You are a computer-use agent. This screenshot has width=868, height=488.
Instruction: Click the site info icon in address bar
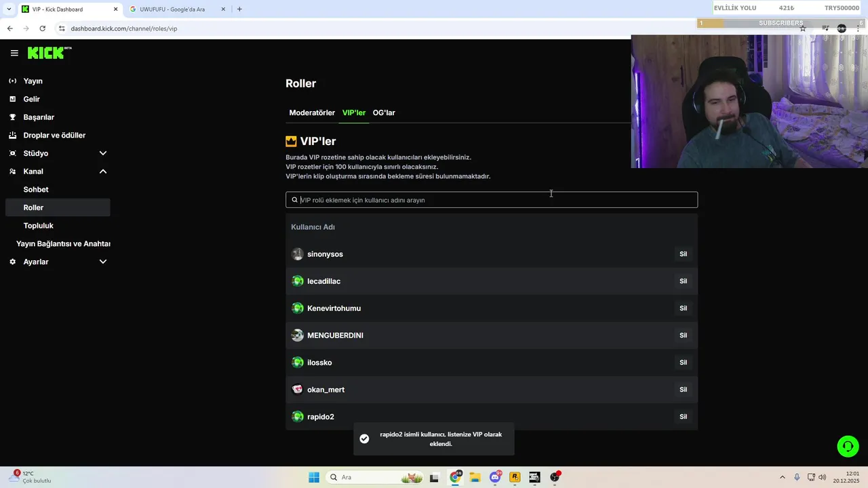pyautogui.click(x=62, y=28)
